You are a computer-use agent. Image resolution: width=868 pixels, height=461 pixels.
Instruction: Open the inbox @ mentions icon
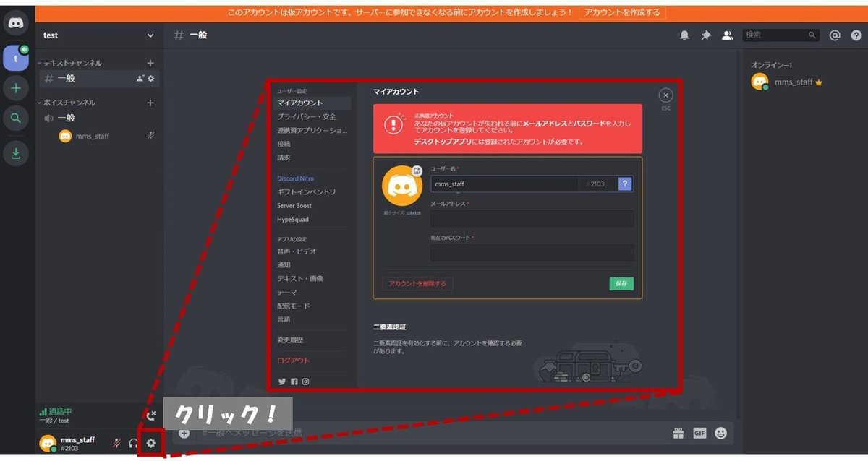(x=834, y=34)
